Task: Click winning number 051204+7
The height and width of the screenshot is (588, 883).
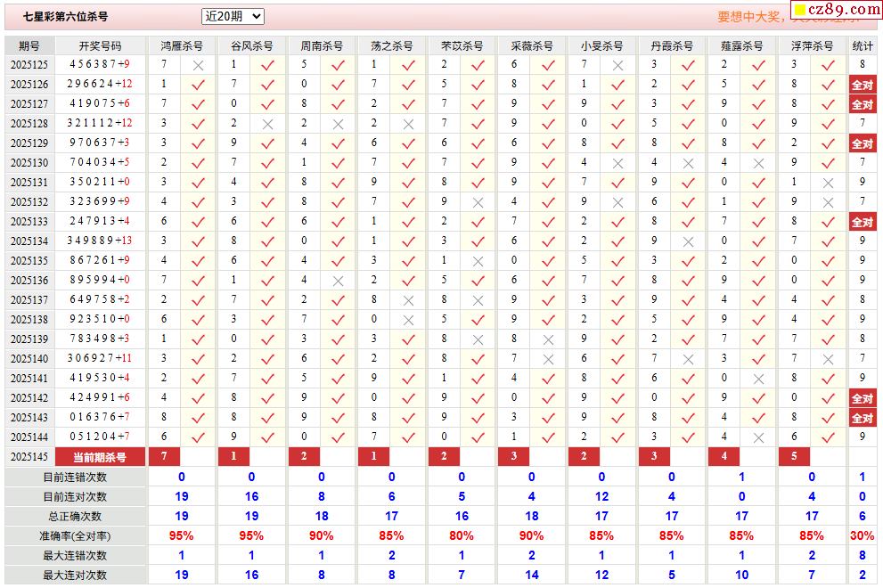Action: 100,437
